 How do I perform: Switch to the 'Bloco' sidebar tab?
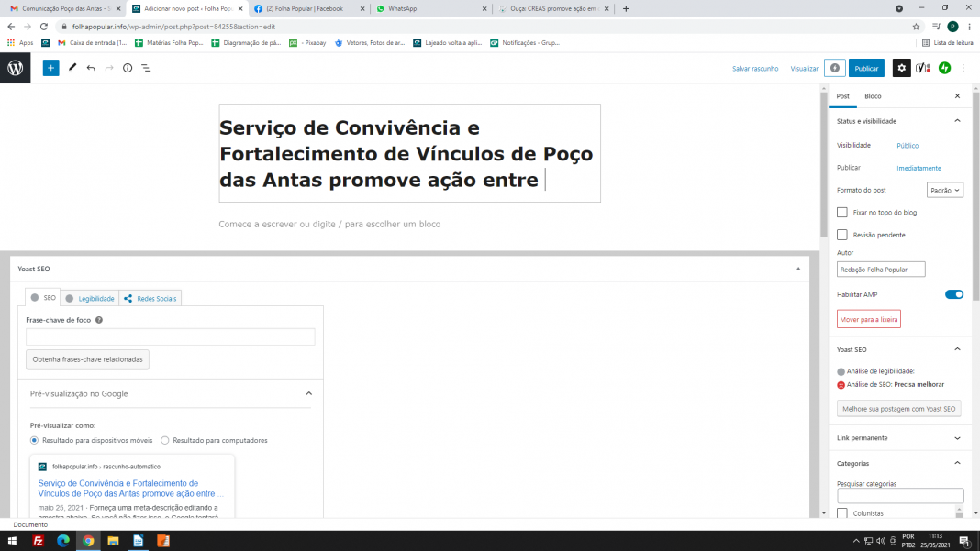pos(873,96)
